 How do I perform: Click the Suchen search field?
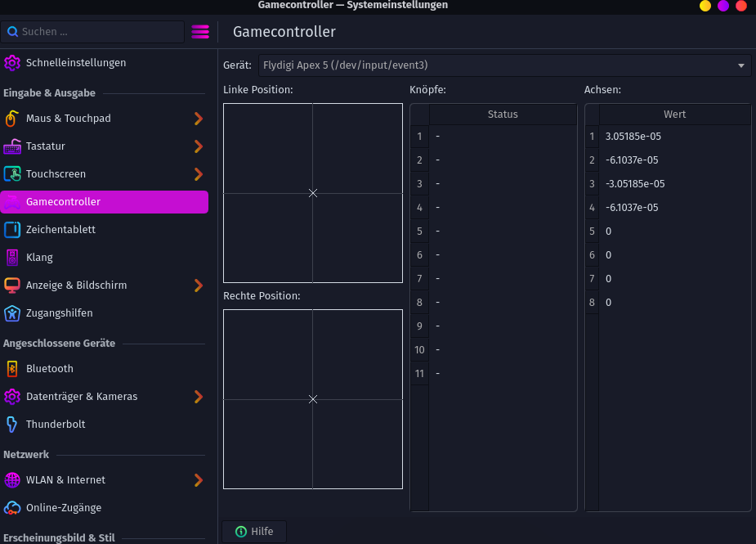pos(92,32)
